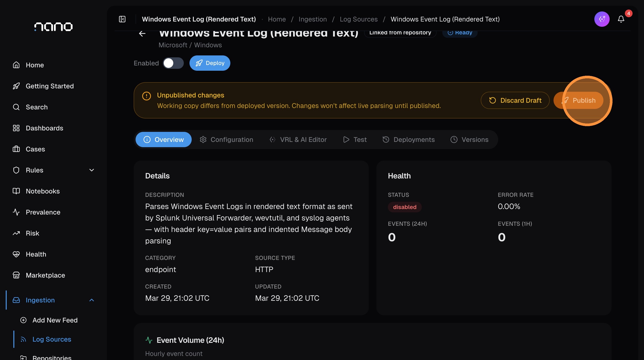
Task: Open the Prevalence section
Action: [x=43, y=212]
